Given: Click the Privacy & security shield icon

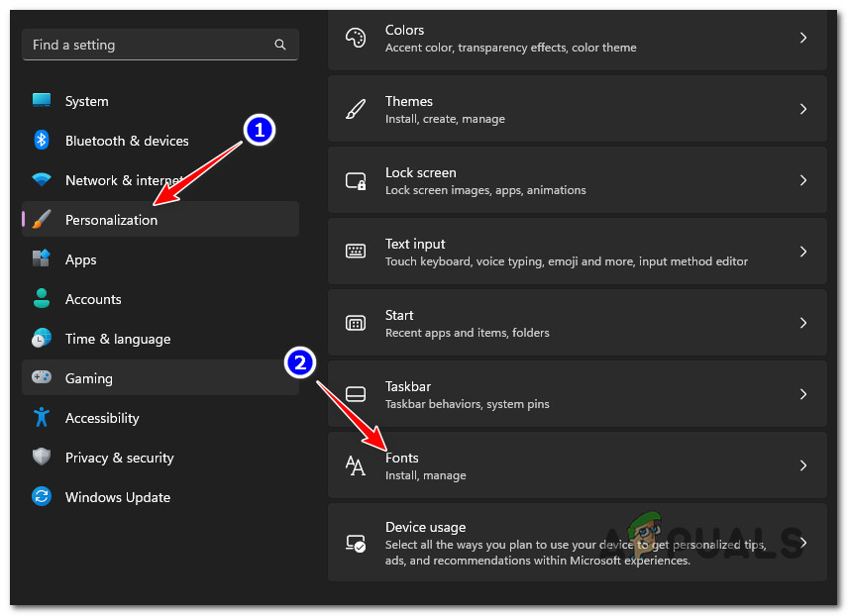Looking at the screenshot, I should tap(42, 458).
